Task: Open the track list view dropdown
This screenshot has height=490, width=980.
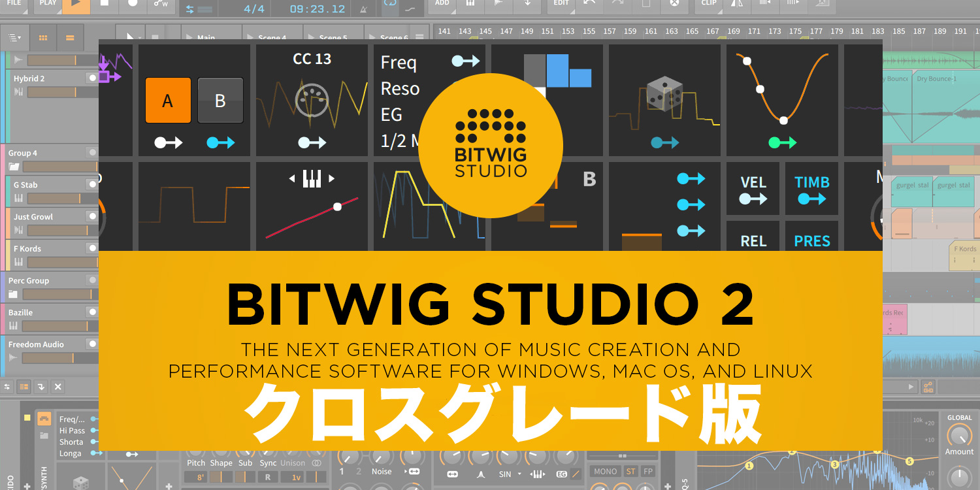Action: pos(15,38)
